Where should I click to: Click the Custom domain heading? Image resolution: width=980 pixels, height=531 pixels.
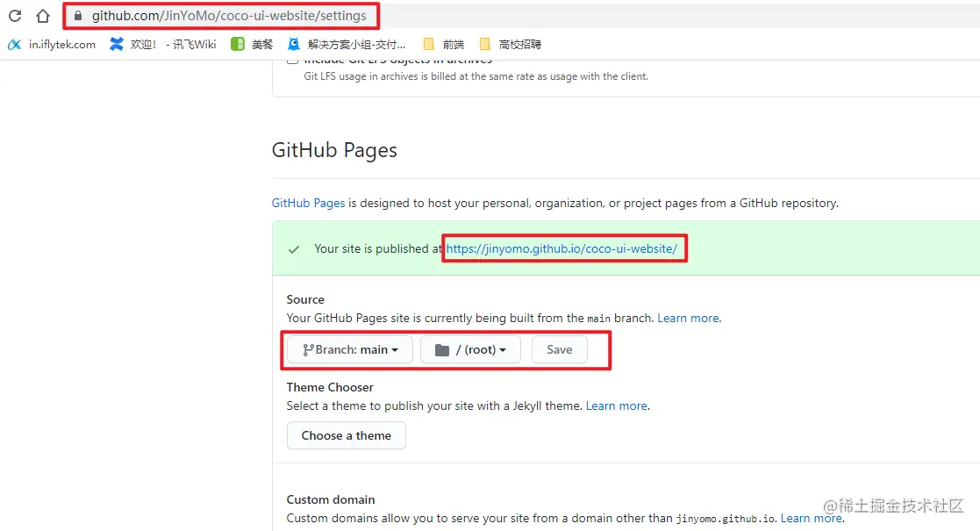click(x=331, y=499)
